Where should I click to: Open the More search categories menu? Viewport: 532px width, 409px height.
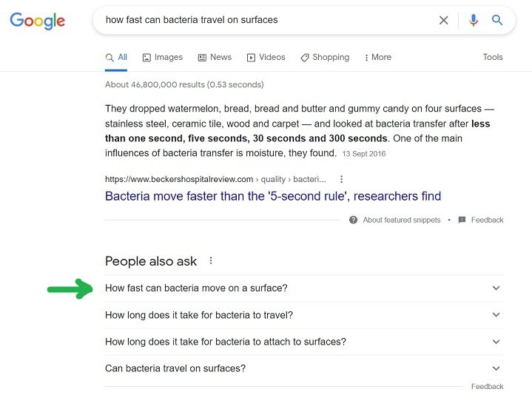click(x=378, y=57)
